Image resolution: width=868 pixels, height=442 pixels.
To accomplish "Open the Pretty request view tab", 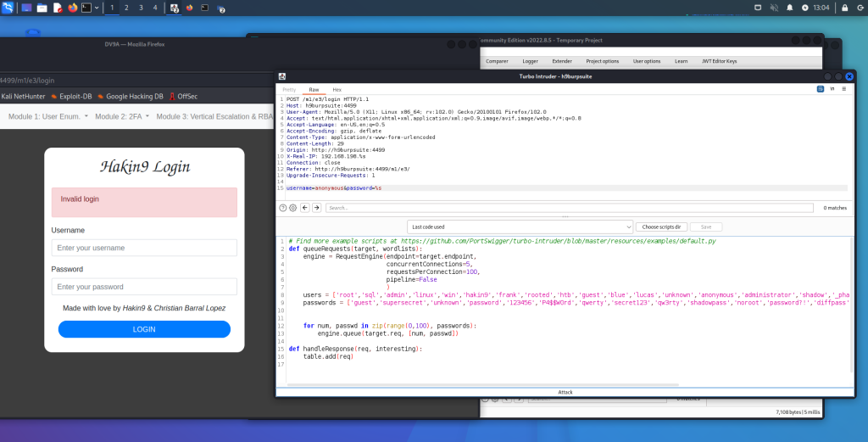I will 289,90.
